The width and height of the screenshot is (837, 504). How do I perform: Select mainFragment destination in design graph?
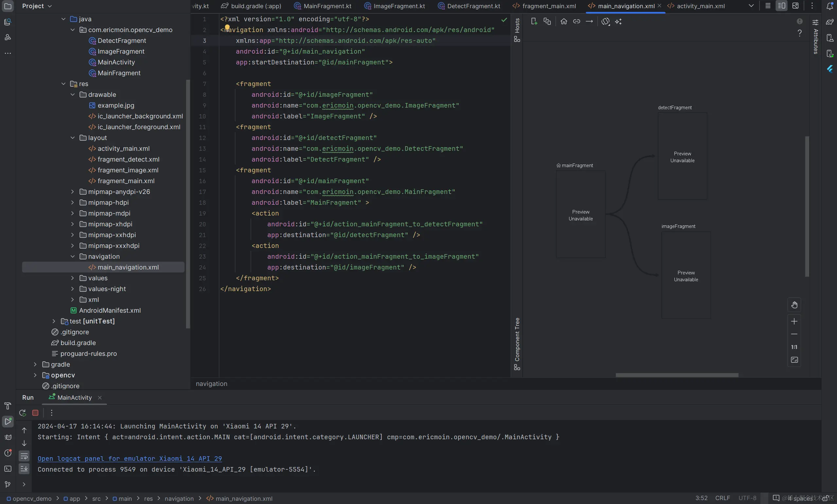(581, 214)
